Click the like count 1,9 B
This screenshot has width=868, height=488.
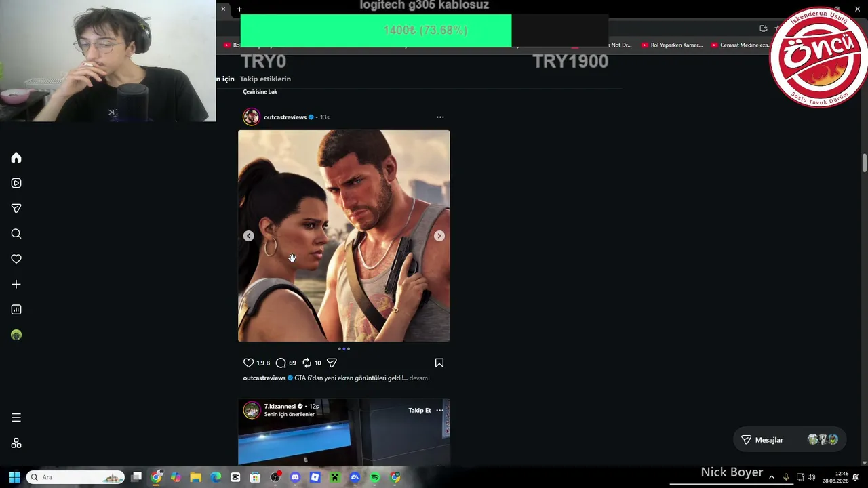263,363
